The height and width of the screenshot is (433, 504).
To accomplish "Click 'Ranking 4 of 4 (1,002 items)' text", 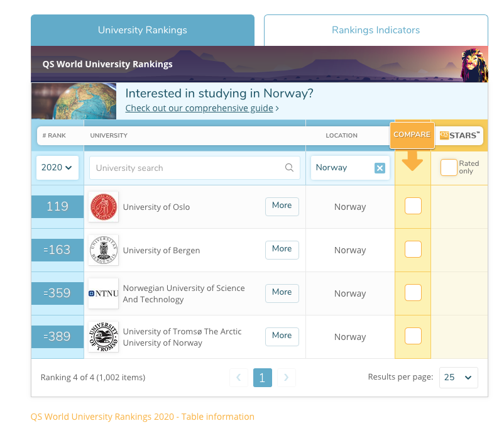I will pos(93,378).
